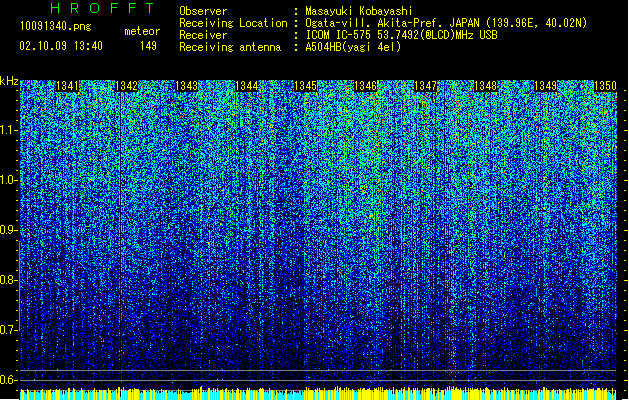Click the meteor count label

[142, 31]
